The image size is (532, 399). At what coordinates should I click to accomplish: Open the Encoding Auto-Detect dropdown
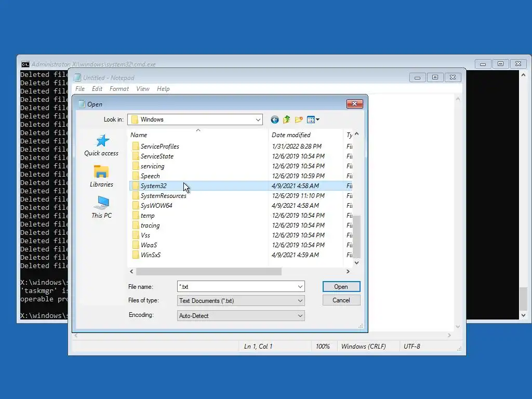241,315
